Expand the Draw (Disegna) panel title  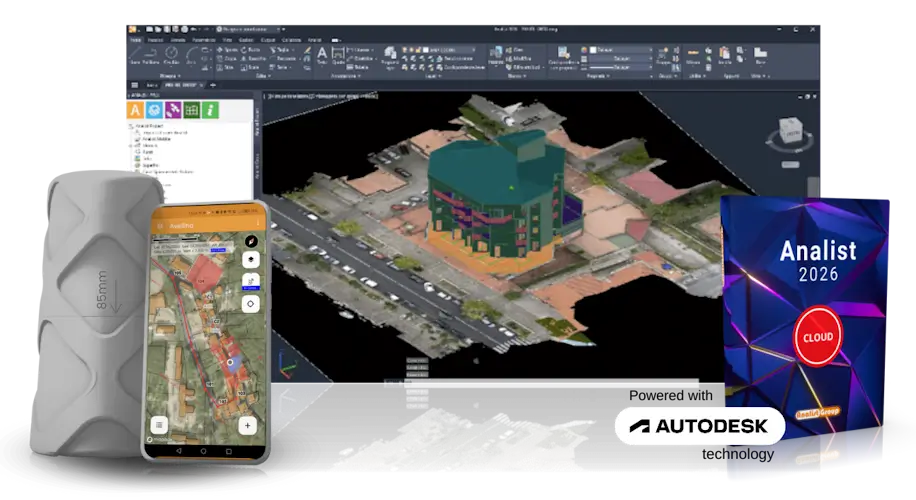pos(169,76)
